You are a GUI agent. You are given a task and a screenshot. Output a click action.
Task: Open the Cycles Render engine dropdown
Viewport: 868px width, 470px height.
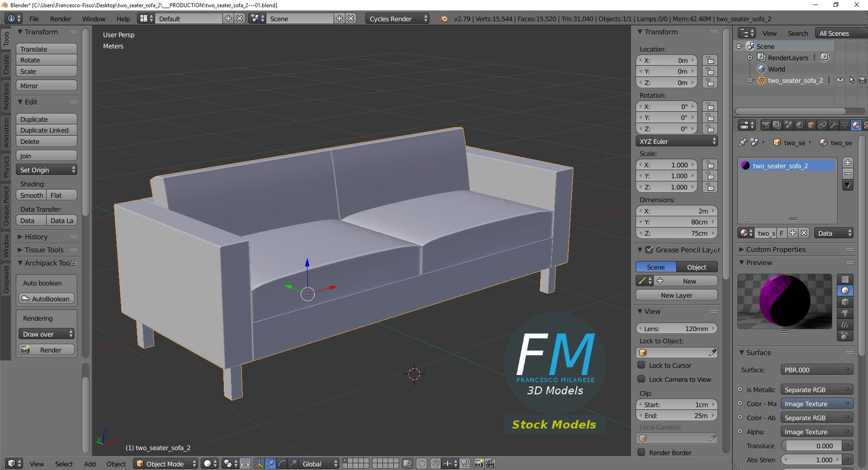(x=397, y=19)
